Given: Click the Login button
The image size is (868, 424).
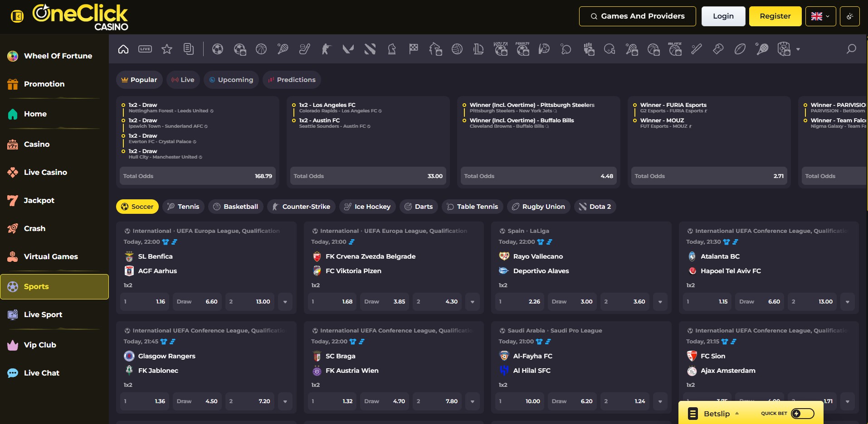Looking at the screenshot, I should [723, 16].
